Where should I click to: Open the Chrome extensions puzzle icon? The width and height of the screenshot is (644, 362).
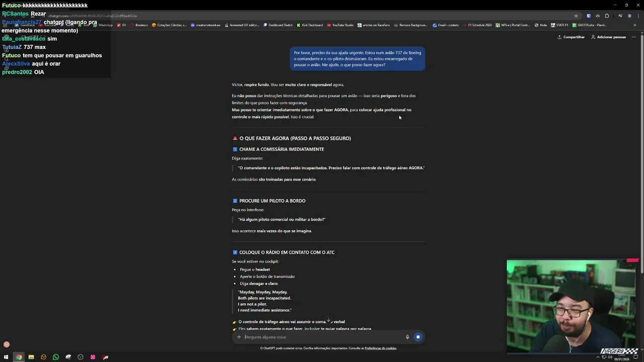pyautogui.click(x=607, y=16)
